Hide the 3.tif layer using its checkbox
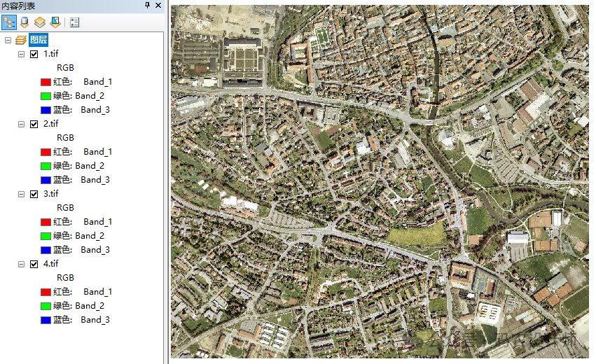This screenshot has height=364, width=596. tap(34, 194)
